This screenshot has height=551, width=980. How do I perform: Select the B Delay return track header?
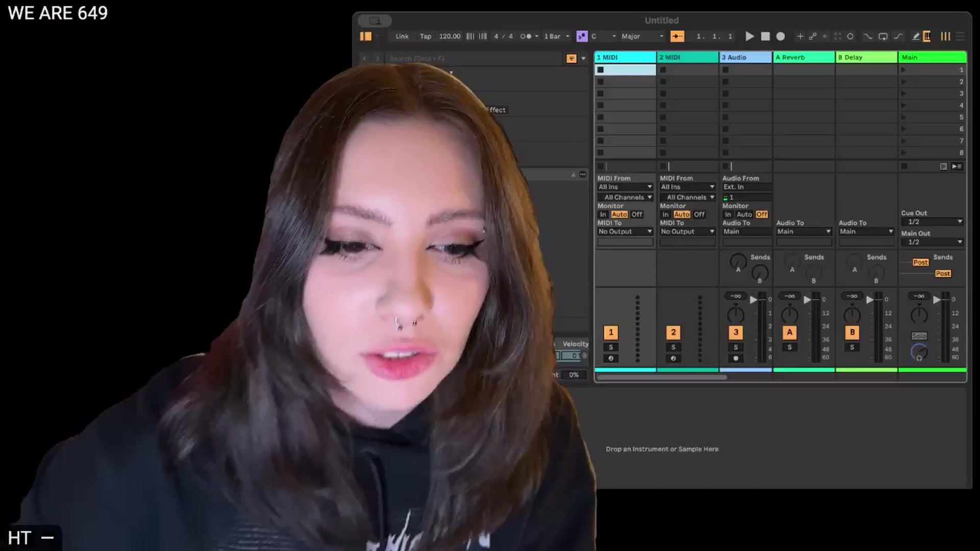coord(866,57)
